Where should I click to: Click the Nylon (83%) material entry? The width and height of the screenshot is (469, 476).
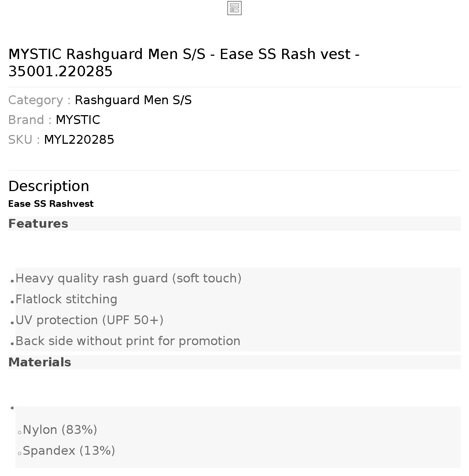(x=60, y=430)
